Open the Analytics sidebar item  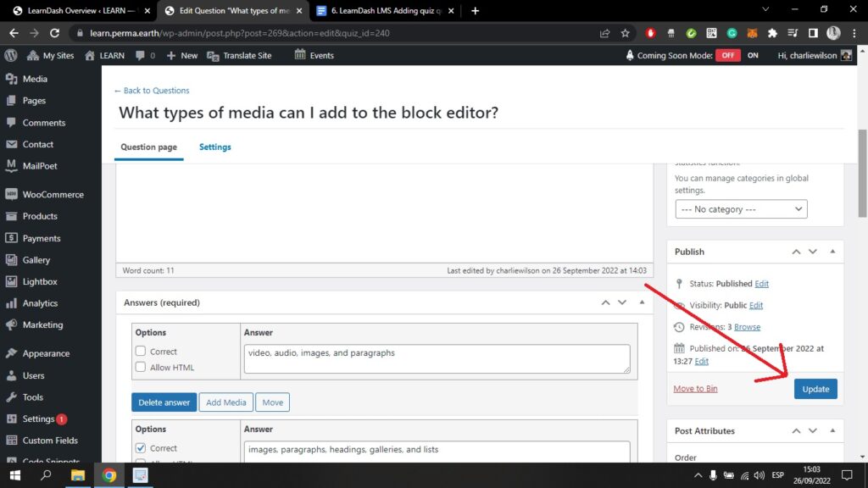click(x=40, y=303)
